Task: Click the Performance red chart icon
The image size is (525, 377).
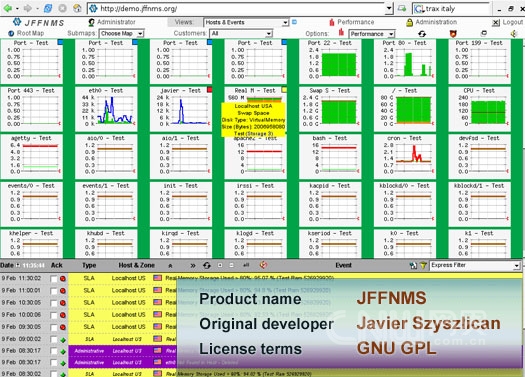Action: [x=332, y=22]
